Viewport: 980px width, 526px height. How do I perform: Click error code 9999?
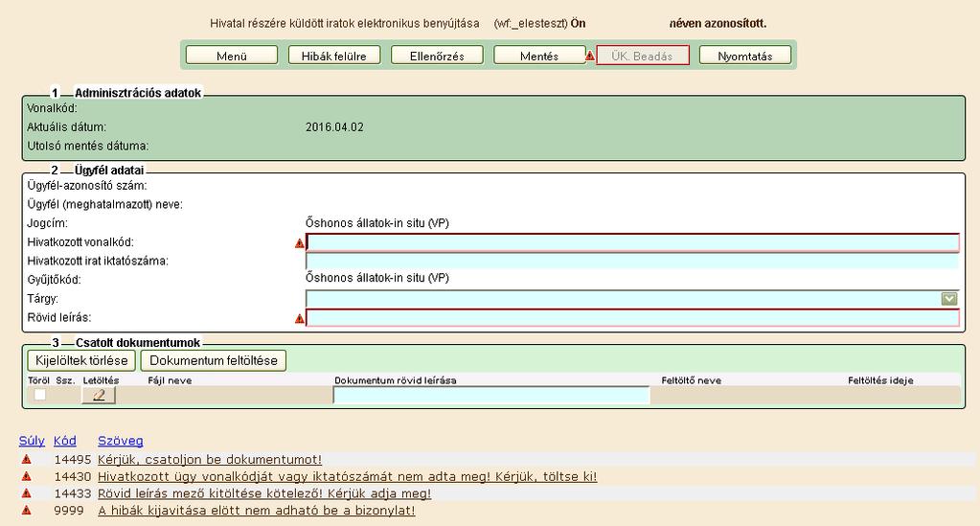(x=69, y=511)
